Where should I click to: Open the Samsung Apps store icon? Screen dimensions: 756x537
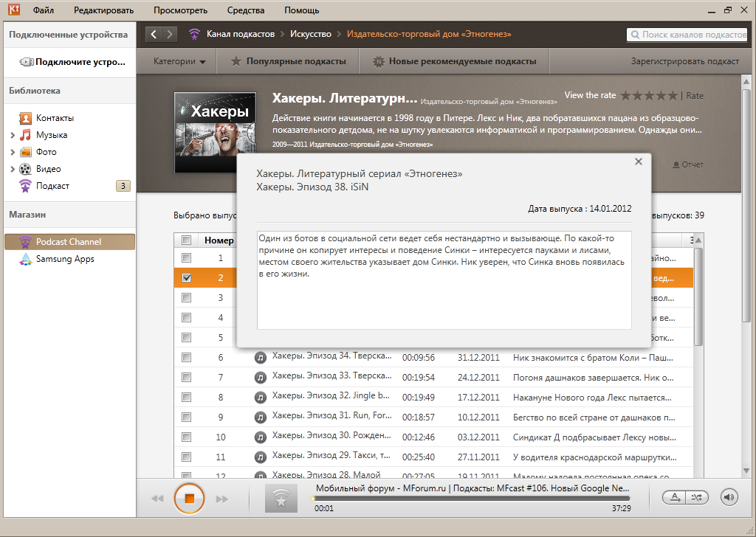click(25, 259)
